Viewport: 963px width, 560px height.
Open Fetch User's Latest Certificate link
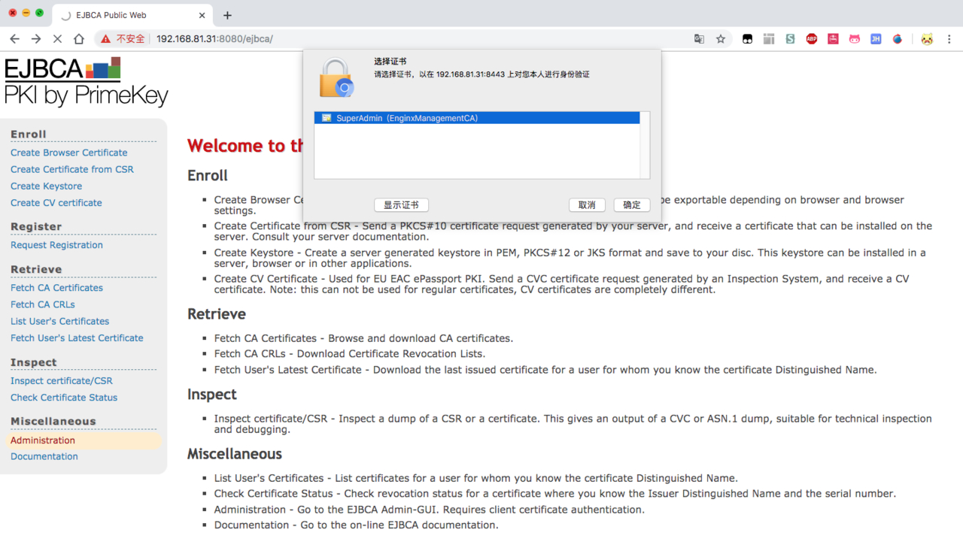(77, 338)
